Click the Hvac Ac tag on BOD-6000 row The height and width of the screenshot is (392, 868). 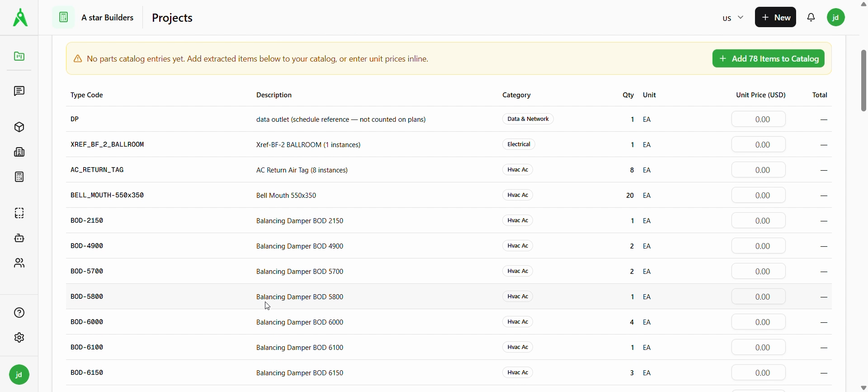point(518,322)
